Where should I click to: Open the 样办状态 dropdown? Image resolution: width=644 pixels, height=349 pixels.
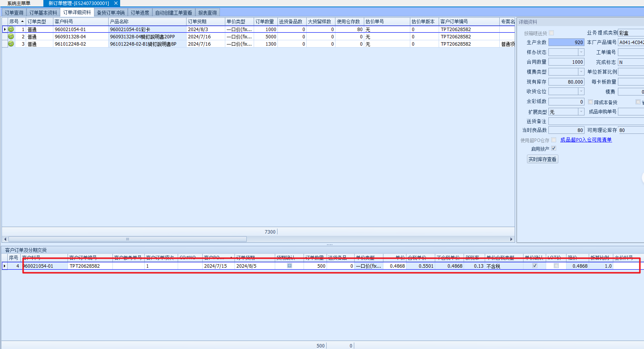click(x=581, y=52)
